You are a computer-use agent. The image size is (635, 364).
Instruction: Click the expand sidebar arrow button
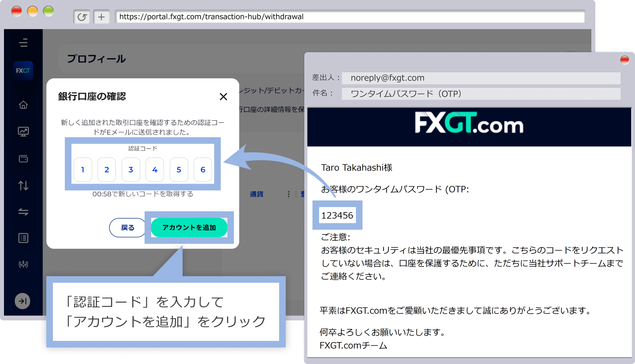22,301
